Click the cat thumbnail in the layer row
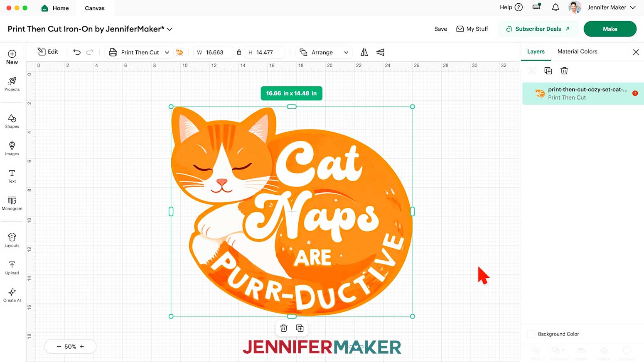Screen dimensions: 644x362 (x=540, y=93)
